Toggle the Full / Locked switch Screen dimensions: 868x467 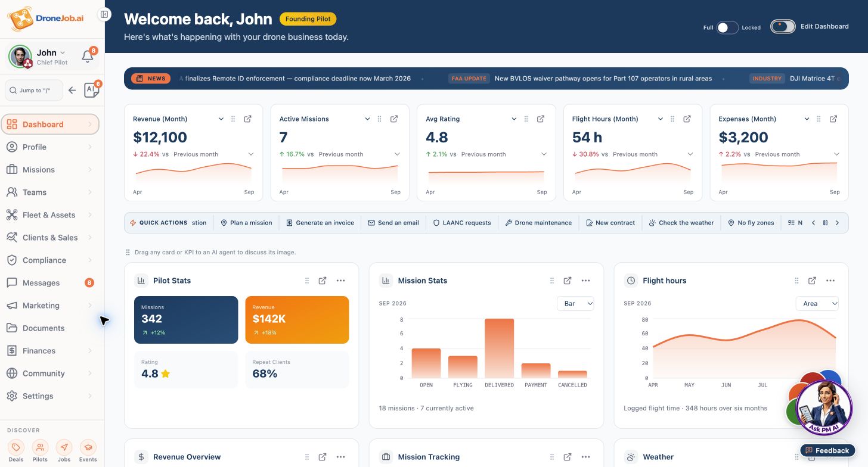727,27
